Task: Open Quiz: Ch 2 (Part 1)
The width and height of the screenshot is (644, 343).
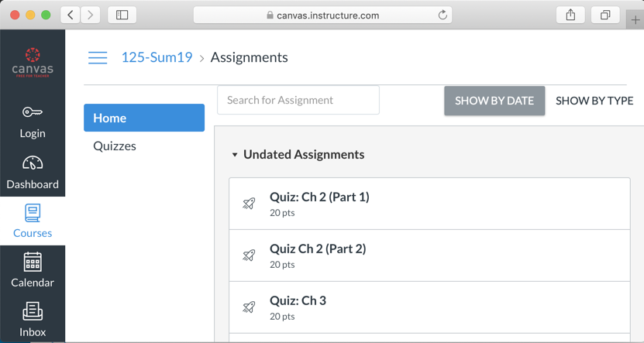Action: (x=319, y=197)
